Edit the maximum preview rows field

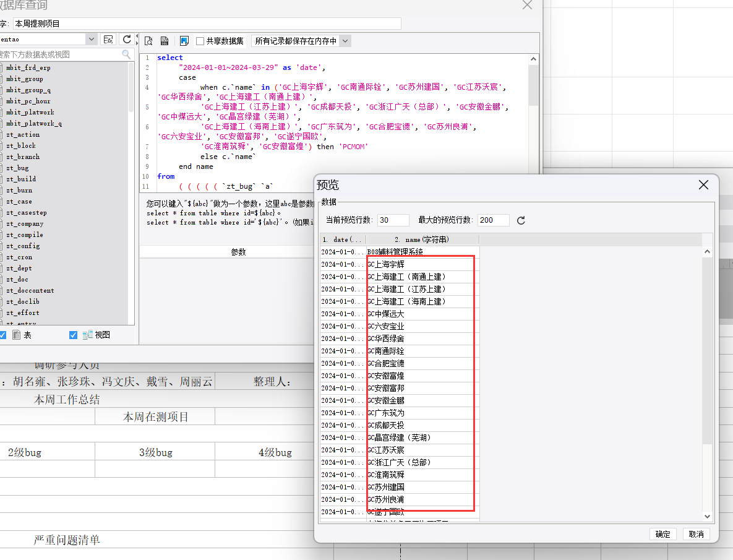point(493,220)
